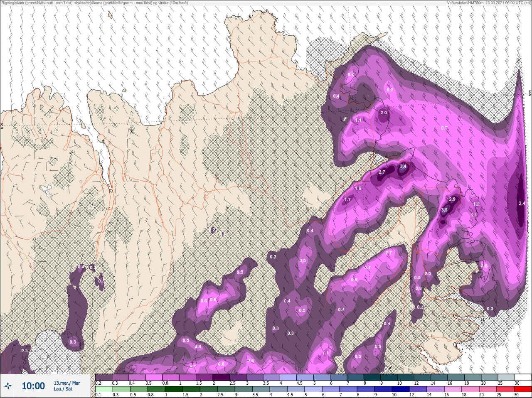Click the 10:00 forecast time display
Screen dimensions: 532x398
33,386
